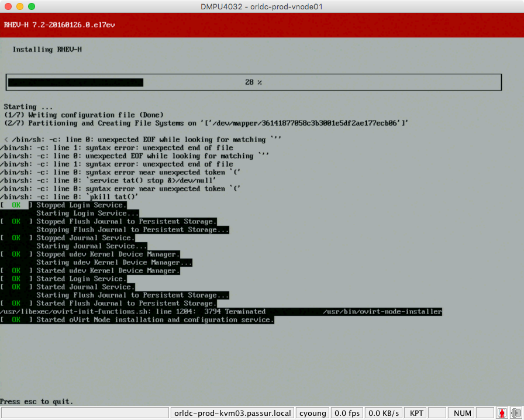Minimize the console window with yellow button
This screenshot has width=524, height=420.
(20, 6)
